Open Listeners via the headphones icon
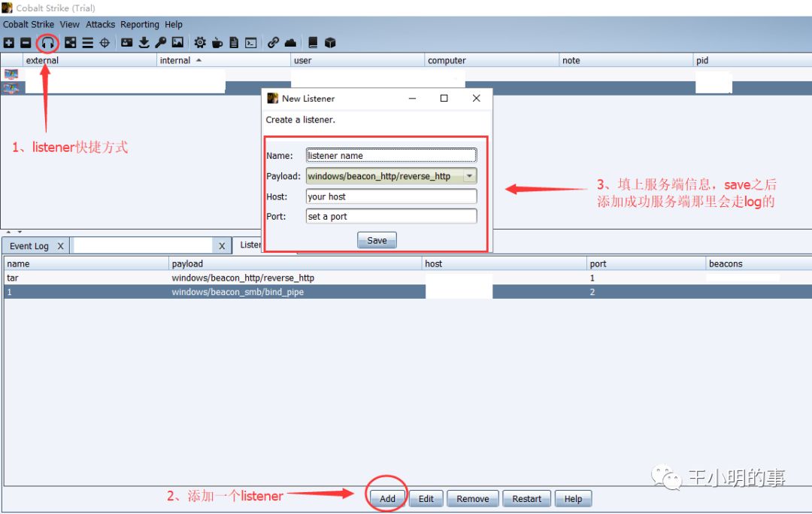Screen dimensions: 812x514 click(47, 43)
